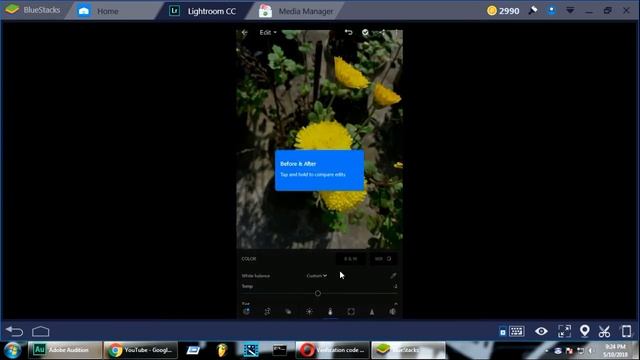
Task: Open the BlueStacks account profile icon
Action: point(551,11)
